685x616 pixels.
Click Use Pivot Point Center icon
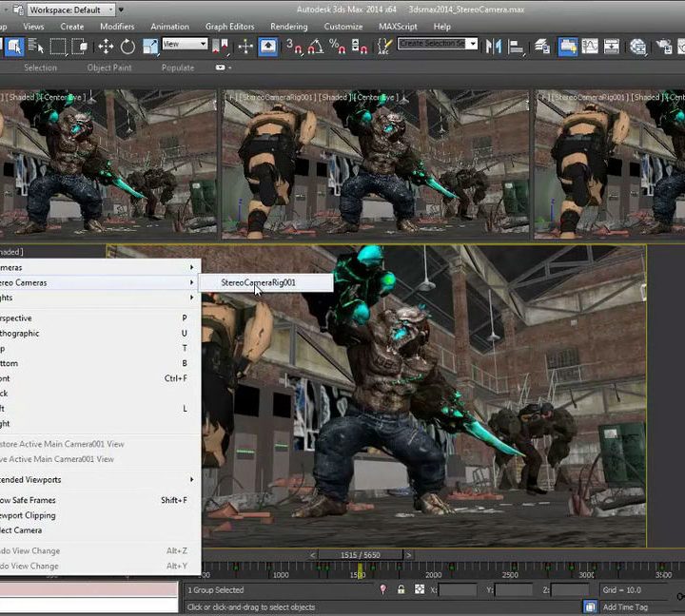tap(220, 47)
